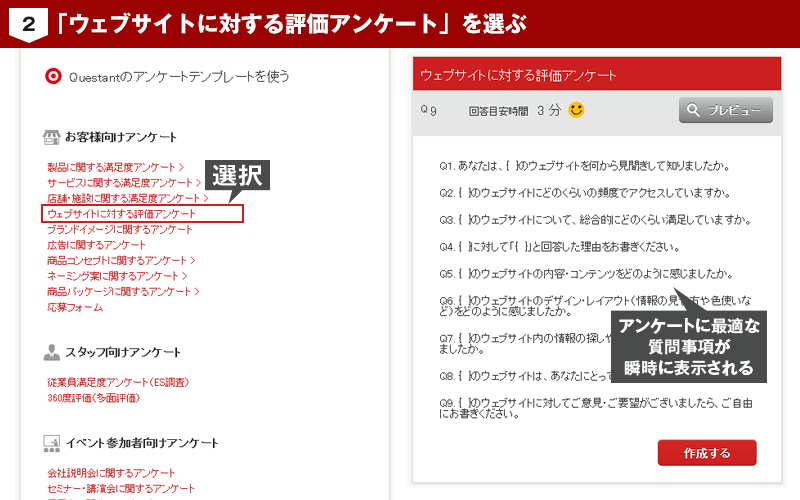
Task: Open ブランドイメージに関するアンケート template
Action: tap(119, 229)
